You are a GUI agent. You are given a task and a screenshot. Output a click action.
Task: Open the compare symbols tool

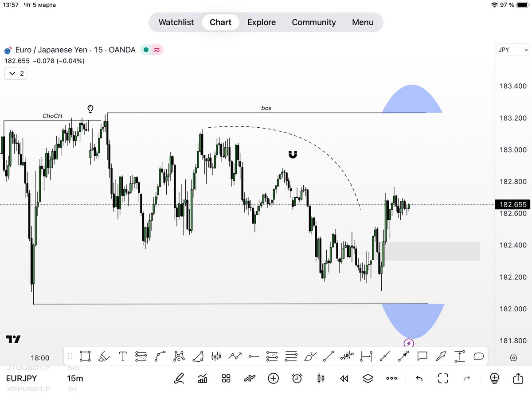[x=250, y=378]
